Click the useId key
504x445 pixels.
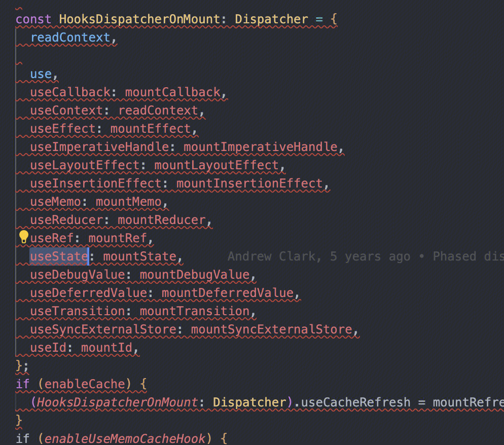[x=48, y=348]
